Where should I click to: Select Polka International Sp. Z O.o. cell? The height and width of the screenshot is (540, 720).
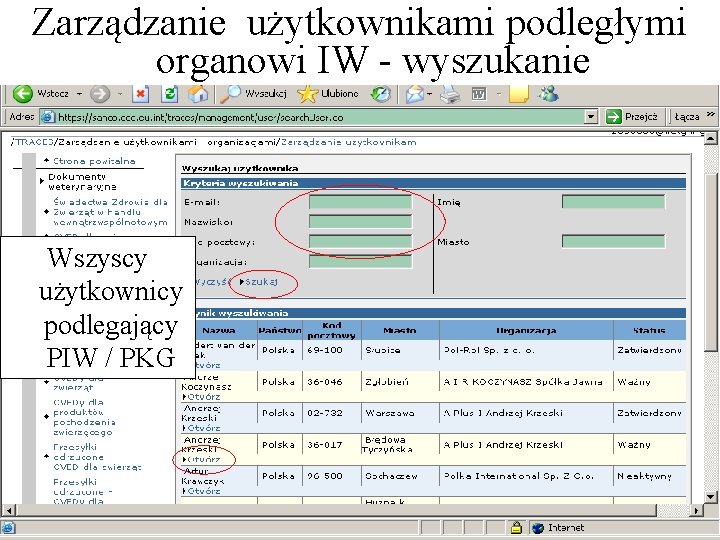pos(518,476)
